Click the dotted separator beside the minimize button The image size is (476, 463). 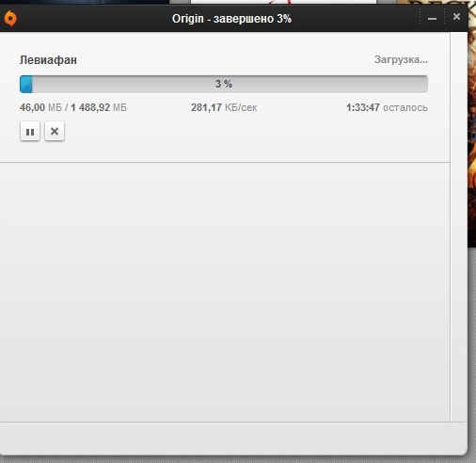tap(420, 16)
